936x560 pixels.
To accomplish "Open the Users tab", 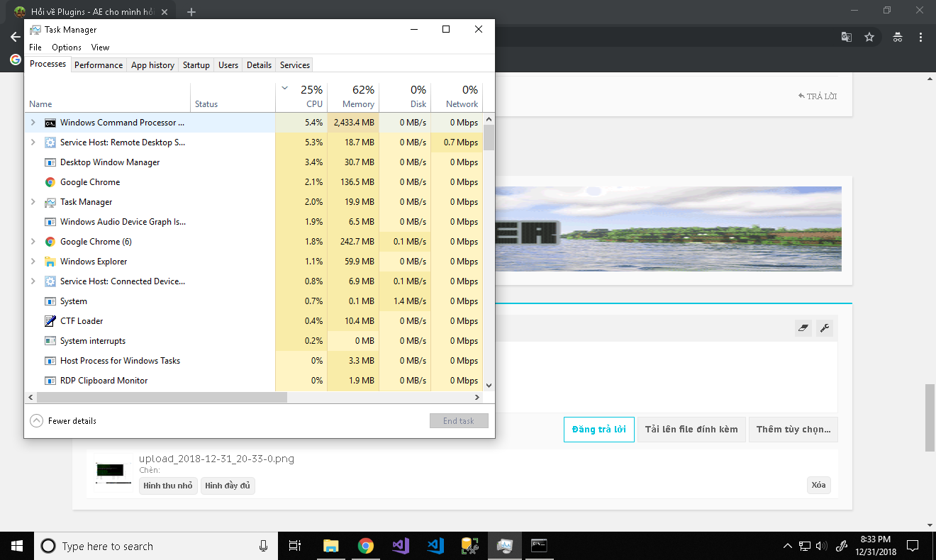I will pos(228,65).
